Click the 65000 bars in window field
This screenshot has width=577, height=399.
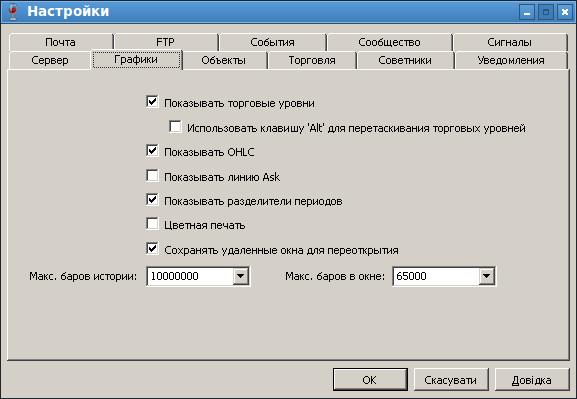(436, 276)
